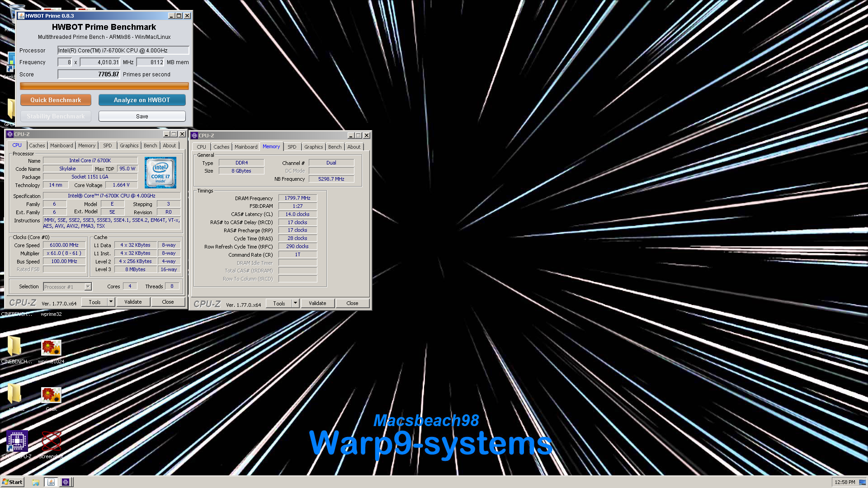Click the show desktop tray icon
Image resolution: width=868 pixels, height=488 pixels.
tap(862, 482)
